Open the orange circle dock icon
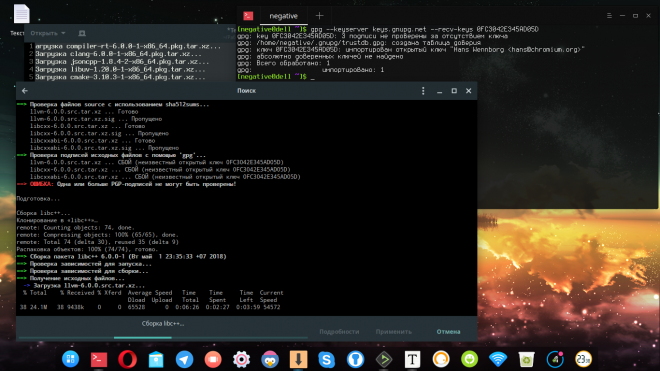660x371 pixels. pos(441,359)
